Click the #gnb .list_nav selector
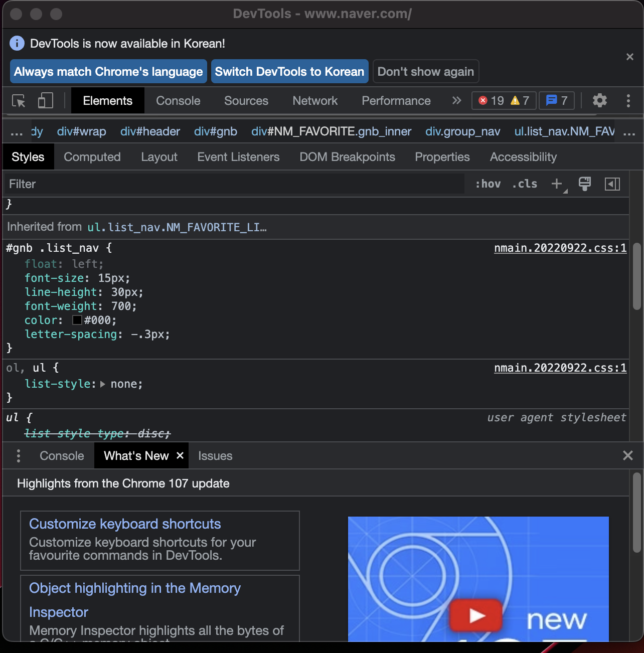Viewport: 644px width, 653px height. click(52, 248)
